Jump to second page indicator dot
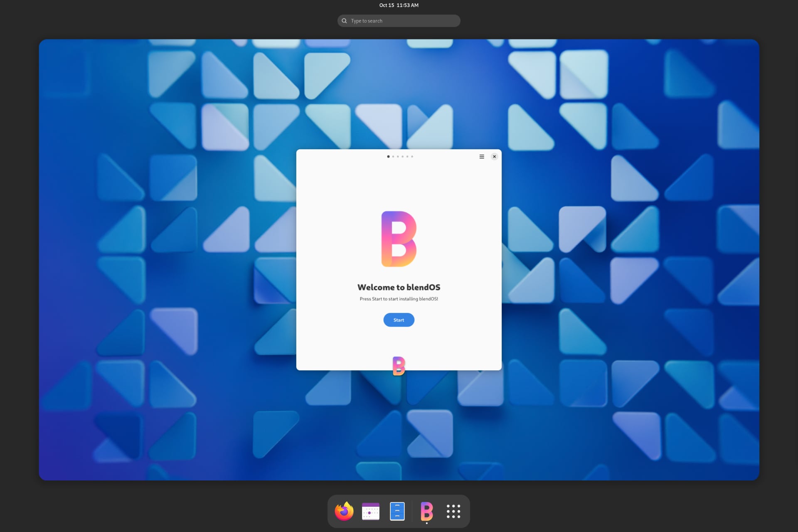This screenshot has width=798, height=532. click(x=393, y=157)
